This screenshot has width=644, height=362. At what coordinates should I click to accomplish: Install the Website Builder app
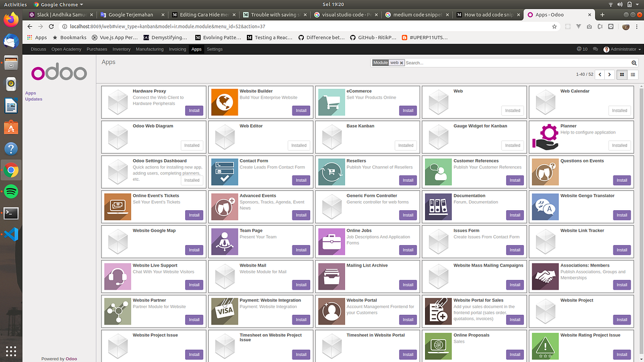(x=301, y=110)
